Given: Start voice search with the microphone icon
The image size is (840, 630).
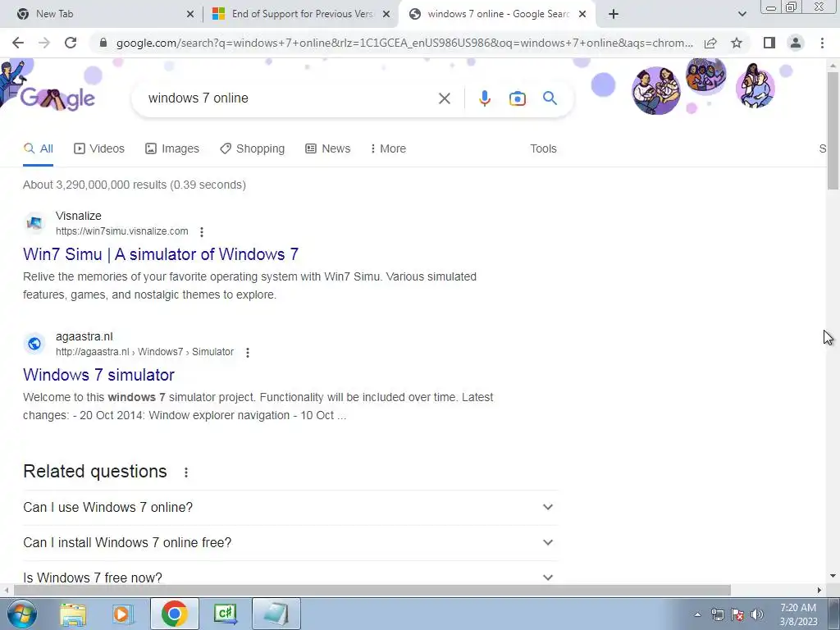Looking at the screenshot, I should click(x=484, y=98).
